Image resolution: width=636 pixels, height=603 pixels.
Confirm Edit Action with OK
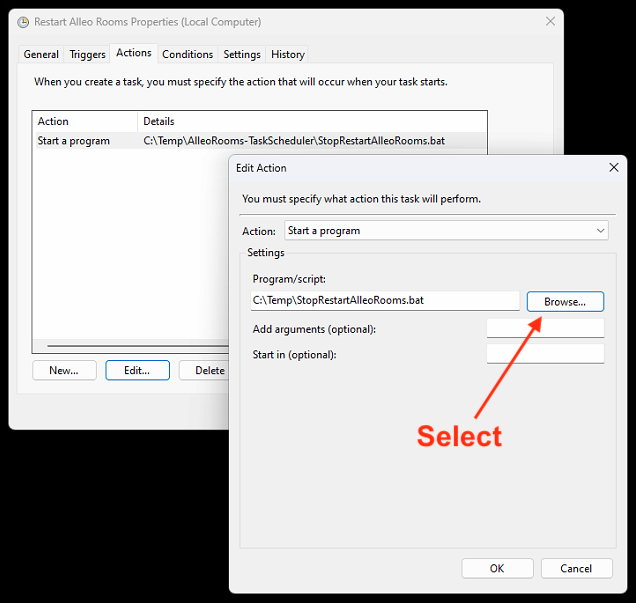[x=497, y=568]
